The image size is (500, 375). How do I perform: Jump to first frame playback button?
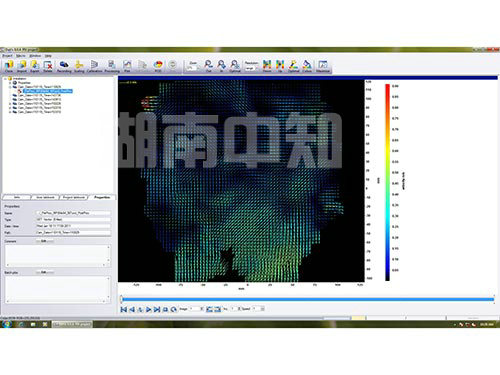click(x=124, y=309)
